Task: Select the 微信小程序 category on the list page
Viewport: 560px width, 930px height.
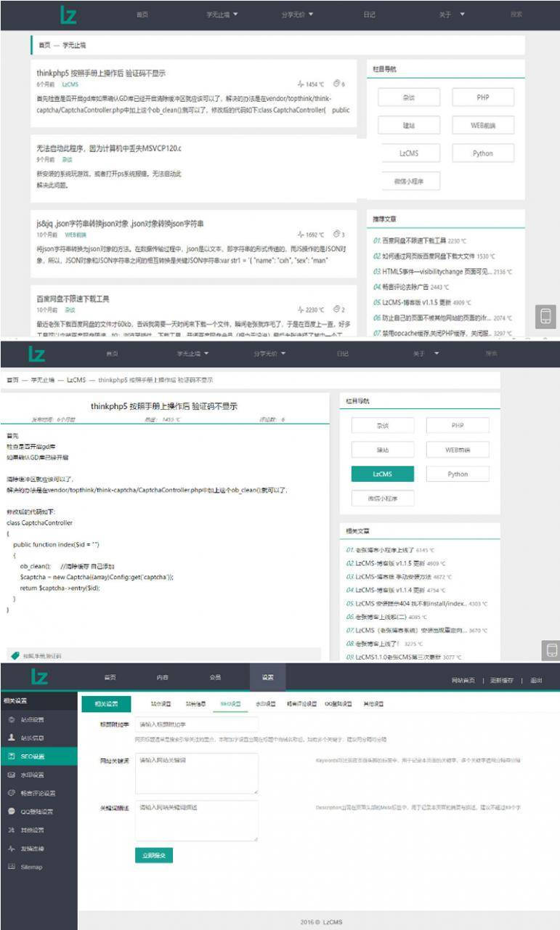Action: (x=409, y=181)
